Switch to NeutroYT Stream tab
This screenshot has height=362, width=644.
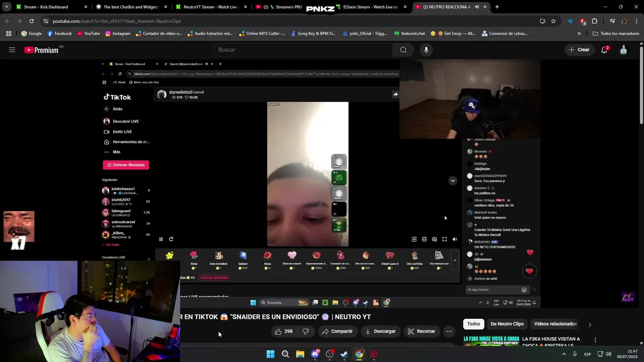coord(210,7)
